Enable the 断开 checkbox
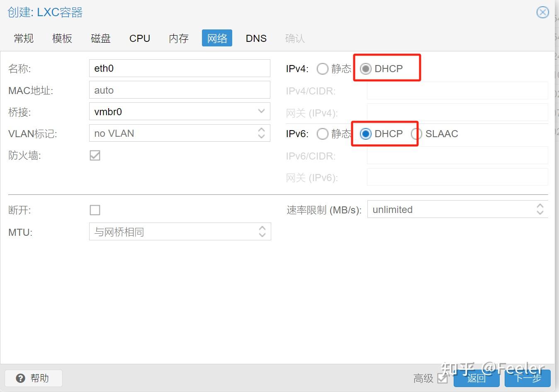The height and width of the screenshot is (392, 559). (95, 210)
